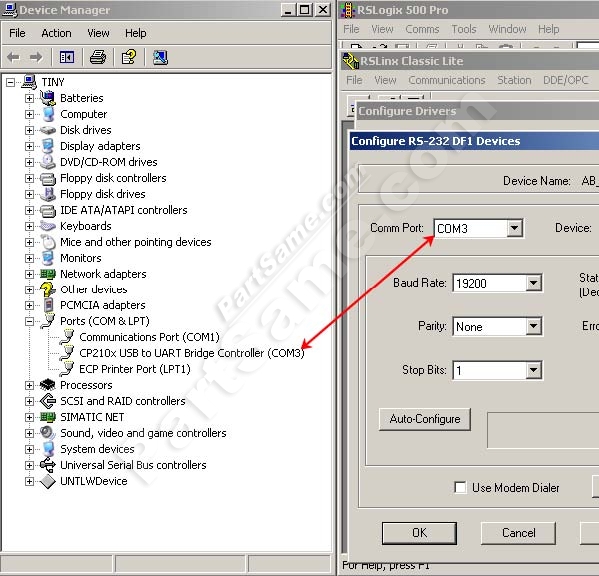Open the Baud Rate dropdown showing 19200

click(x=533, y=283)
